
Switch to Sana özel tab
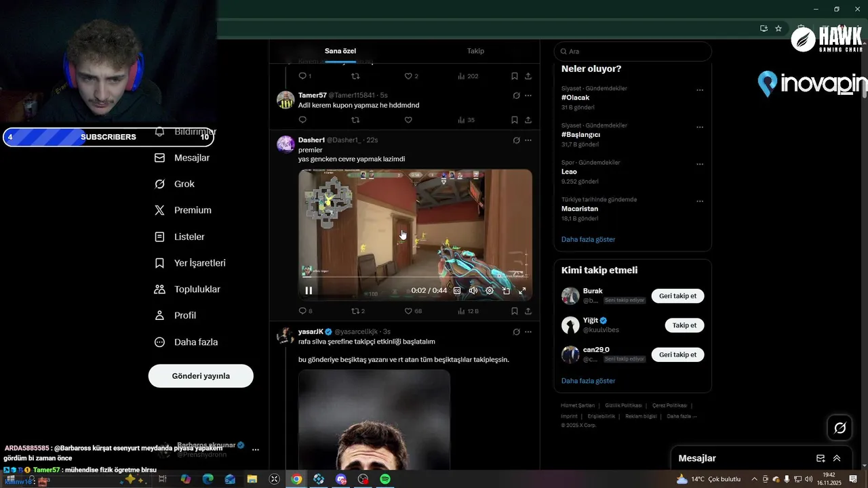(x=340, y=51)
